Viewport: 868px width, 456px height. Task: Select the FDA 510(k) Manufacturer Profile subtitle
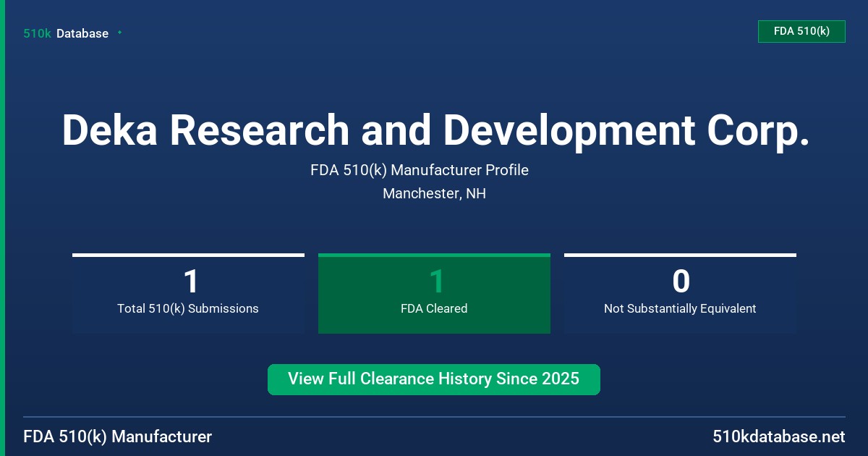click(420, 170)
